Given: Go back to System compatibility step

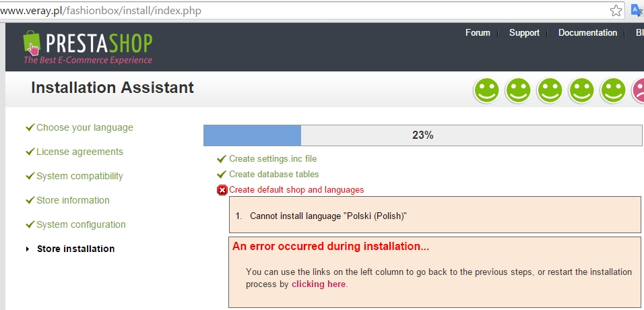Looking at the screenshot, I should 79,176.
